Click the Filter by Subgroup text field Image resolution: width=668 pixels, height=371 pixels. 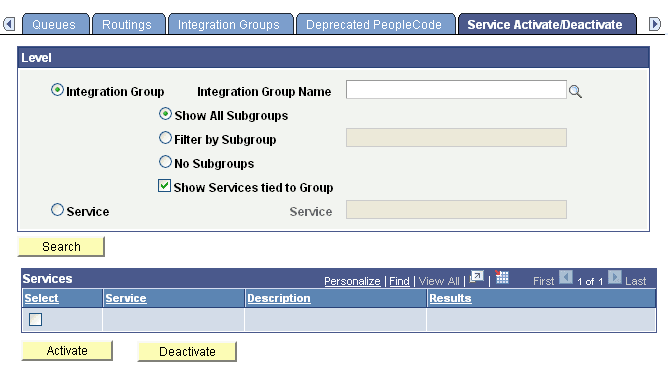(456, 138)
